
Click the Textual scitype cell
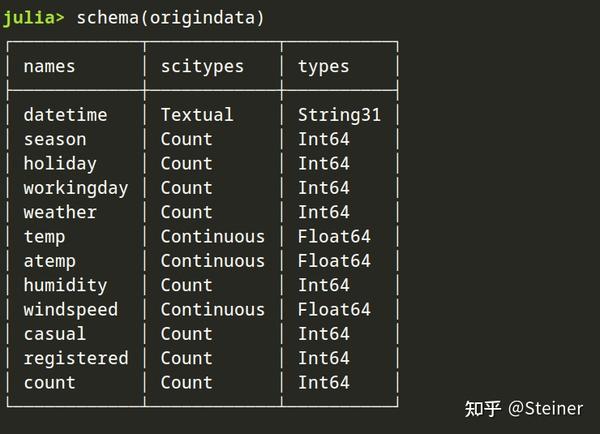click(x=197, y=115)
